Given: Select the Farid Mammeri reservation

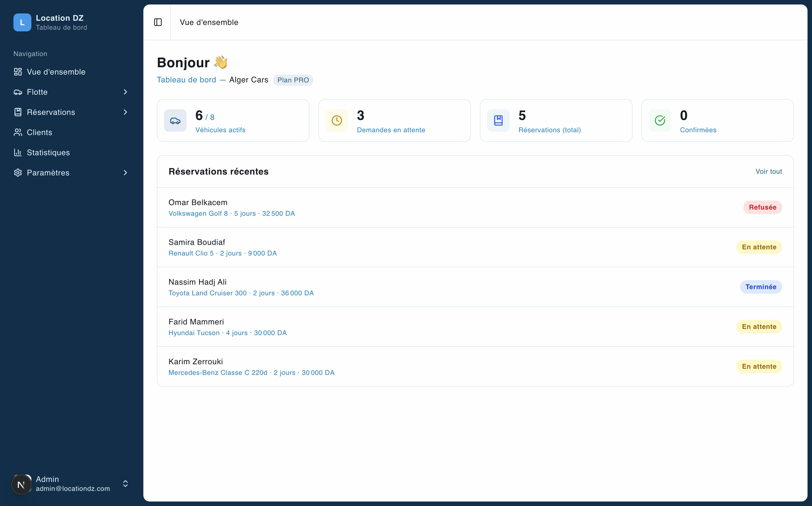Looking at the screenshot, I should (475, 327).
